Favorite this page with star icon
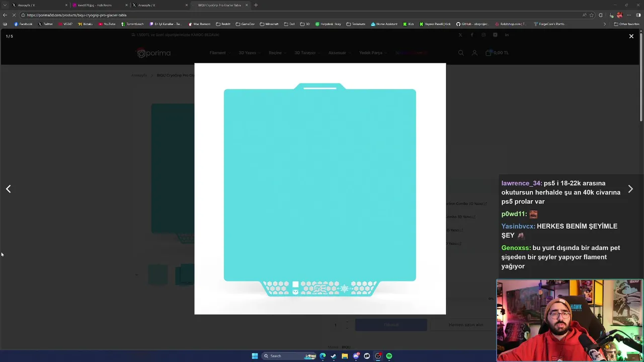This screenshot has height=362, width=644. point(592,15)
